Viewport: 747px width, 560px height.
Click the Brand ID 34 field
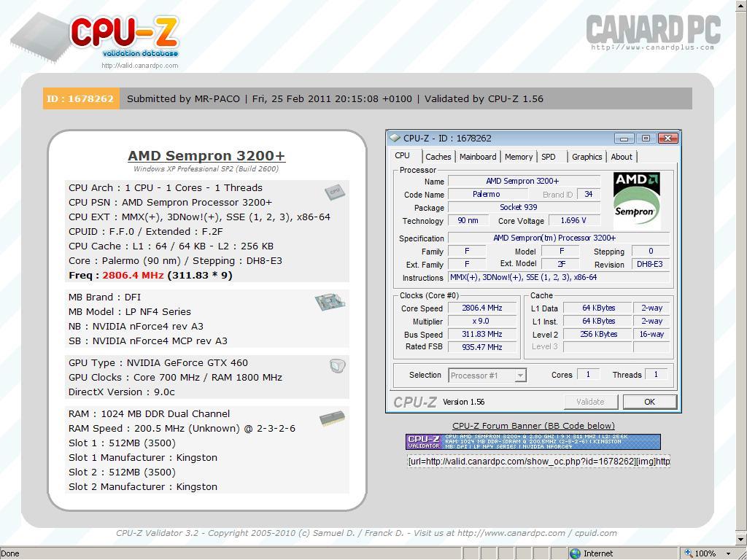589,194
